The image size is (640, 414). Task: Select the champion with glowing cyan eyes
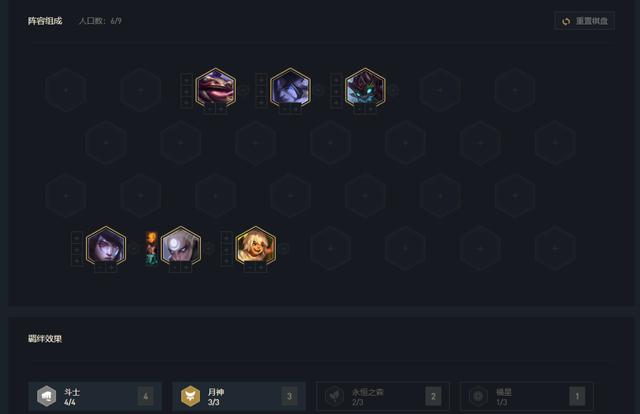(365, 88)
